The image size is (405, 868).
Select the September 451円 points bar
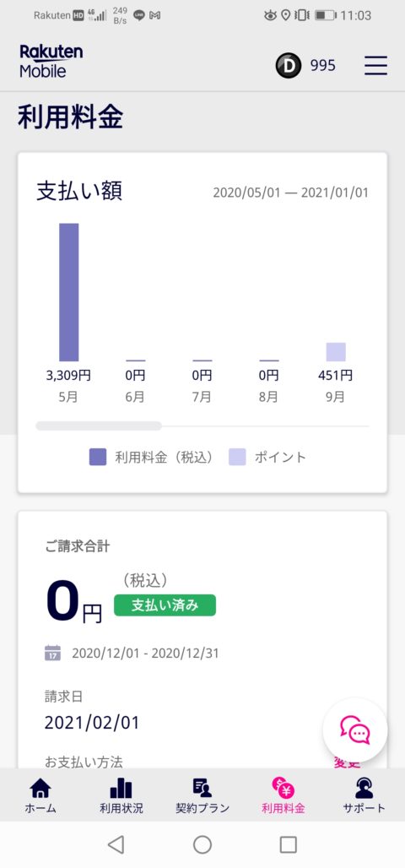[336, 352]
